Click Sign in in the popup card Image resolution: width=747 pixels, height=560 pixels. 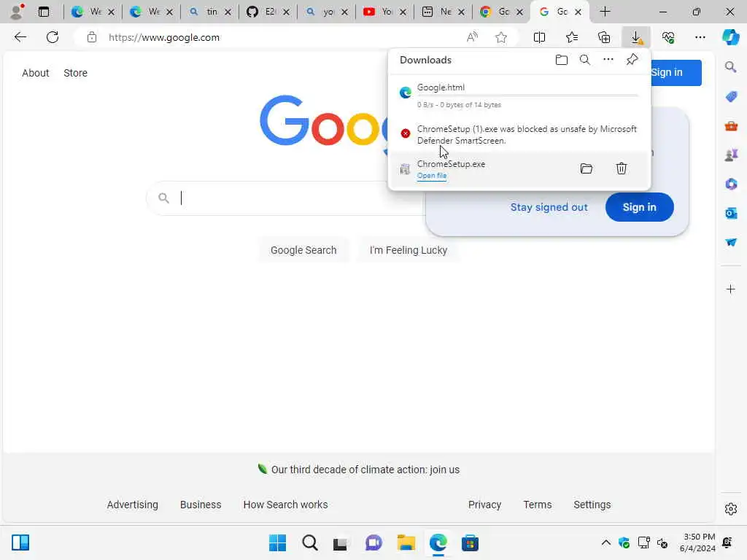pyautogui.click(x=639, y=207)
